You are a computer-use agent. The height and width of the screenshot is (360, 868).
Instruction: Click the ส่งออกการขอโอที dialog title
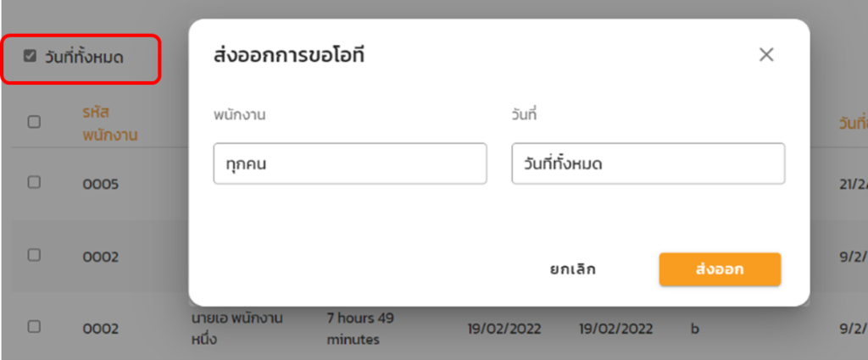click(x=288, y=57)
